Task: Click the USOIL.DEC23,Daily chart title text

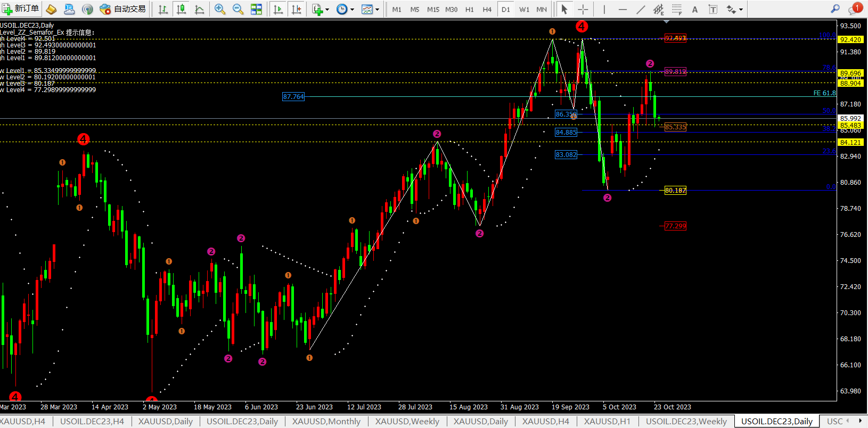Action: click(x=27, y=25)
